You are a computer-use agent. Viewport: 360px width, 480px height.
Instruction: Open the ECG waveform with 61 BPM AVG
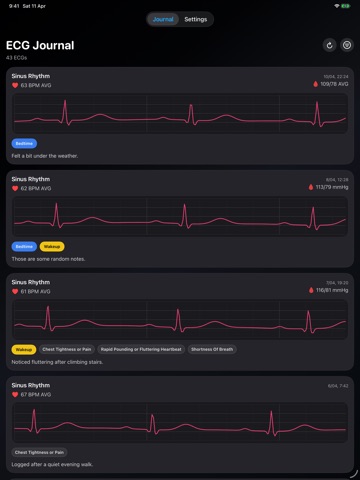pyautogui.click(x=180, y=320)
